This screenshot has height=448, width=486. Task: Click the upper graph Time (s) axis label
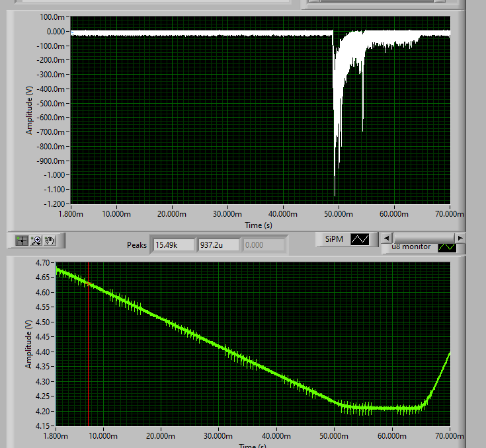tap(259, 225)
